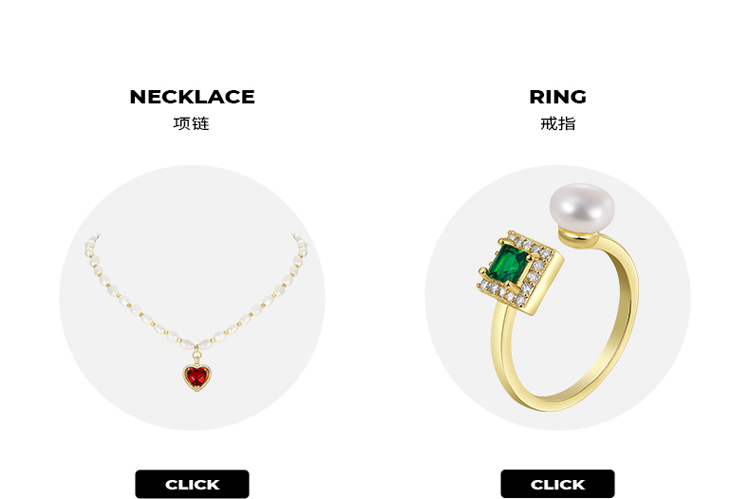Screen dimensions: 750x499
Task: Click the 戒指 Chinese subtitle
Action: pos(558,123)
